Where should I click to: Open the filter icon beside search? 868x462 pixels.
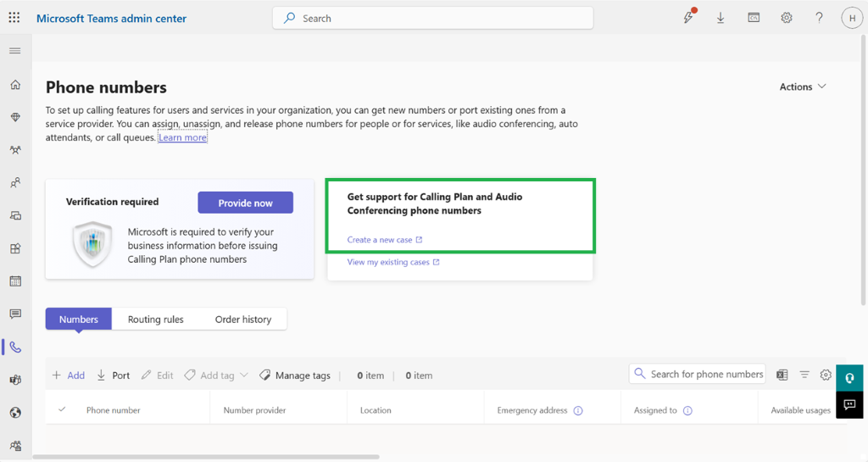(x=804, y=376)
